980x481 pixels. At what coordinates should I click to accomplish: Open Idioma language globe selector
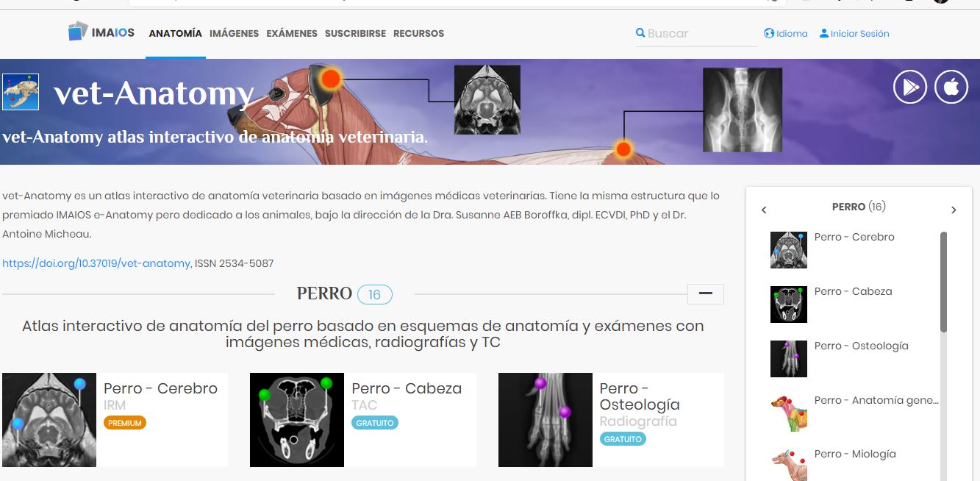point(770,33)
